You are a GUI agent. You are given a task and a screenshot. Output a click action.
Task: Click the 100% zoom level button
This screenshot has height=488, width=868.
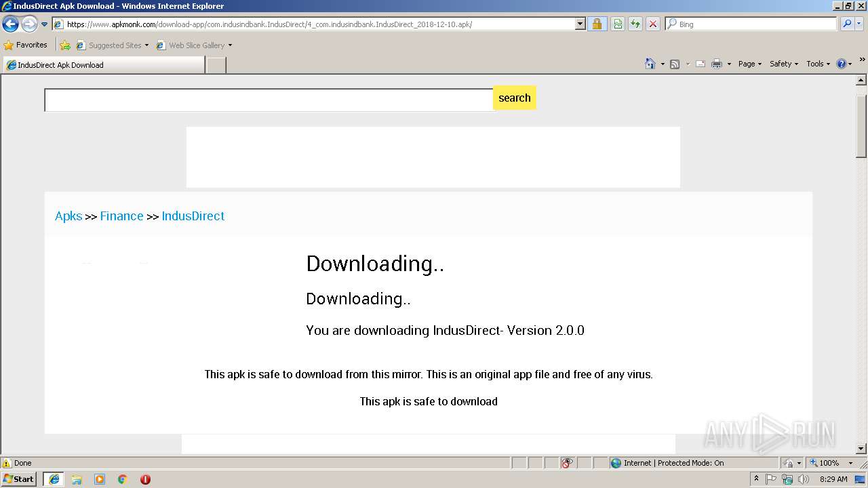click(x=823, y=463)
